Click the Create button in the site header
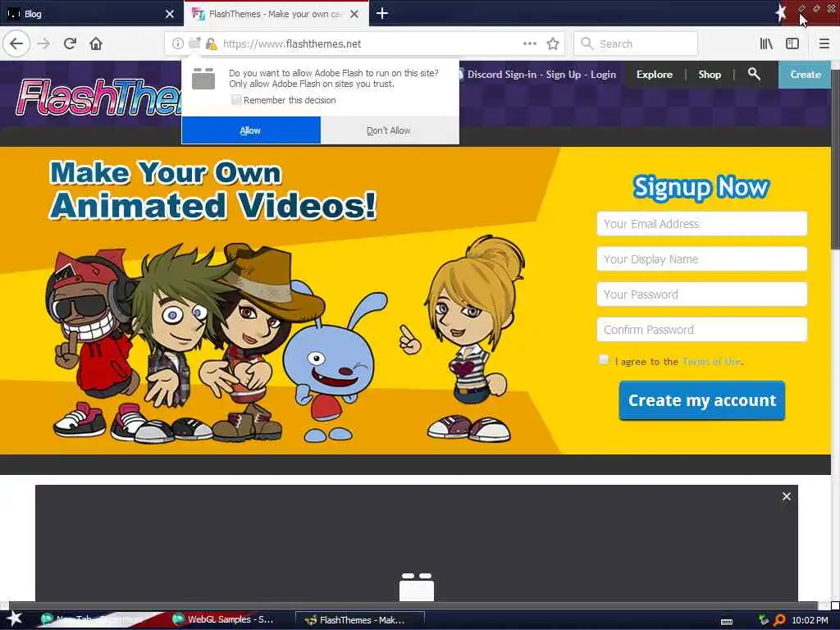This screenshot has width=840, height=630. coord(805,75)
